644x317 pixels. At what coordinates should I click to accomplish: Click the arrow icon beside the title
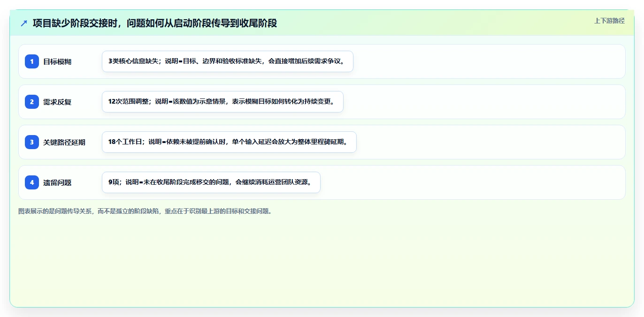(x=24, y=23)
